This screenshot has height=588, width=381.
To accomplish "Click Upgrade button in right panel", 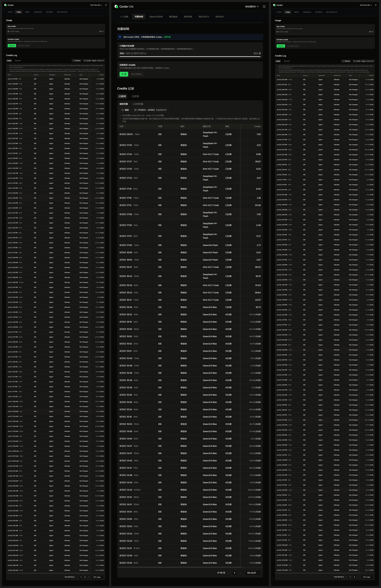I will coord(281,46).
